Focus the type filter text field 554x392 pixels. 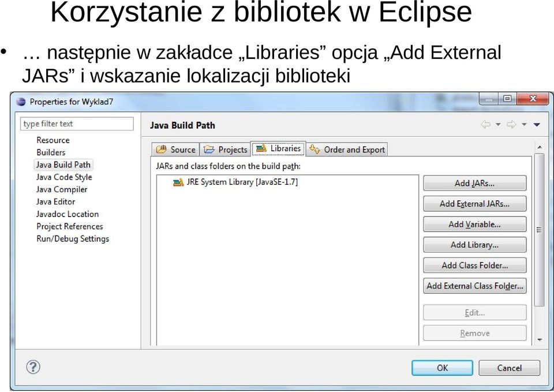(x=77, y=124)
